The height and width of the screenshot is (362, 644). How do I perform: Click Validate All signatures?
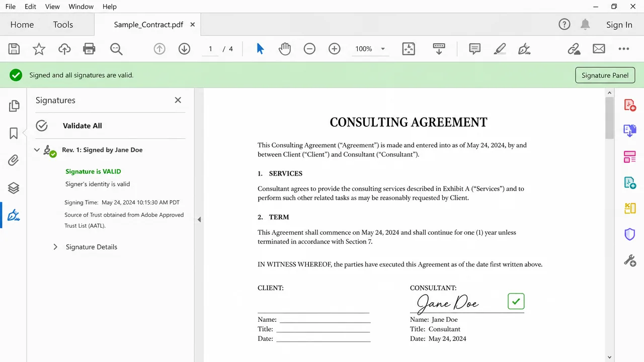click(x=82, y=126)
